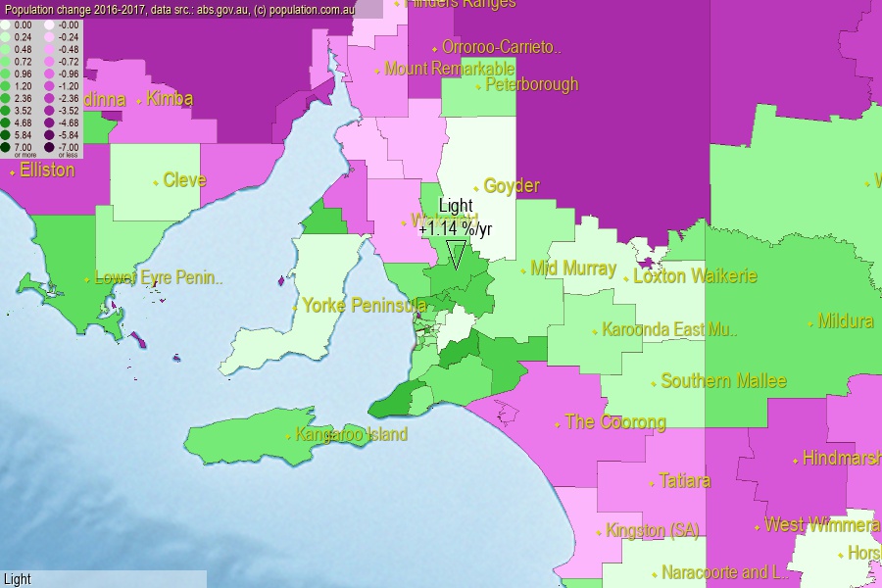Viewport: 882px width, 588px height.
Task: Click the Hindmarsh label at right edge
Action: (x=842, y=458)
